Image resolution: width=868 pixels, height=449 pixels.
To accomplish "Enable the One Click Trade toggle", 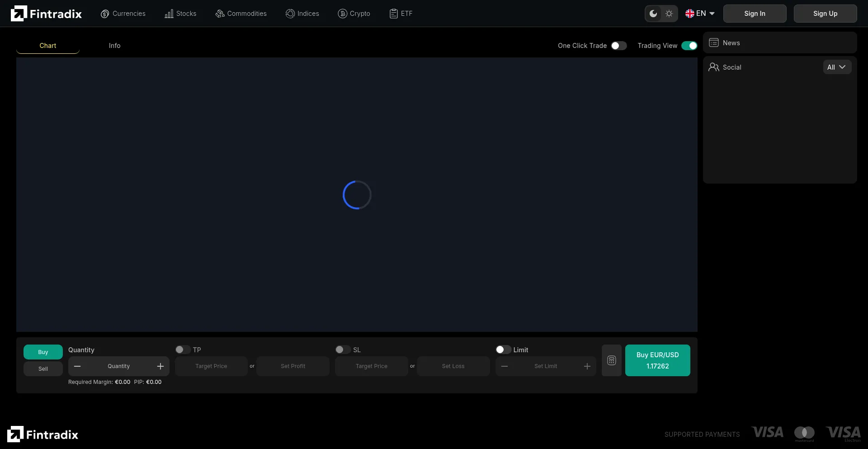I will (x=618, y=46).
